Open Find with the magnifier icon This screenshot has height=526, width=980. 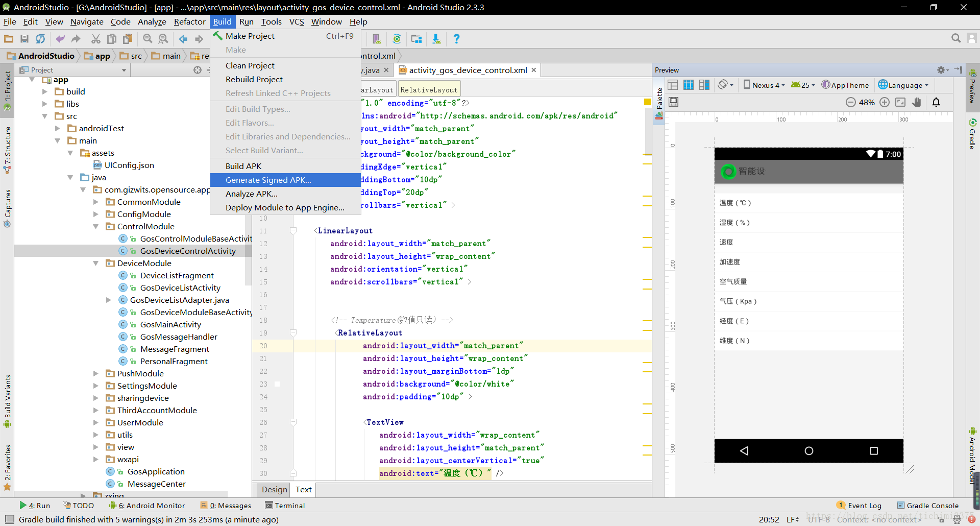pos(148,39)
